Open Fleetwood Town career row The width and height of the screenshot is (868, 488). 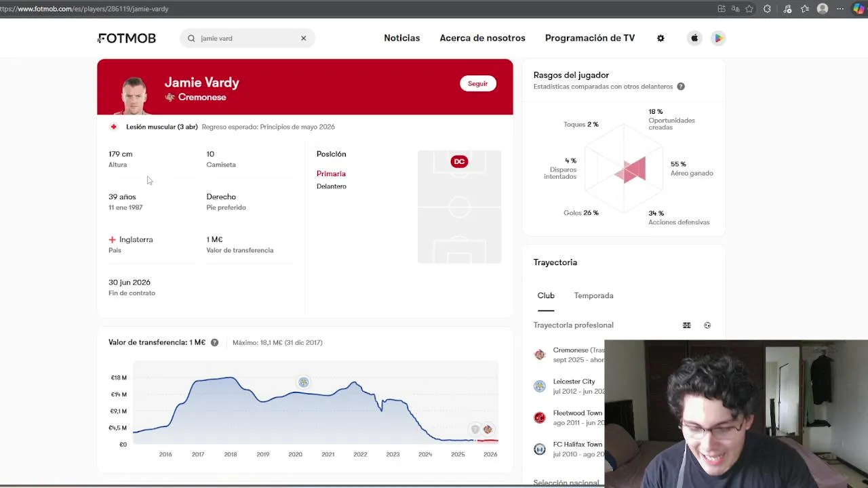tap(569, 418)
